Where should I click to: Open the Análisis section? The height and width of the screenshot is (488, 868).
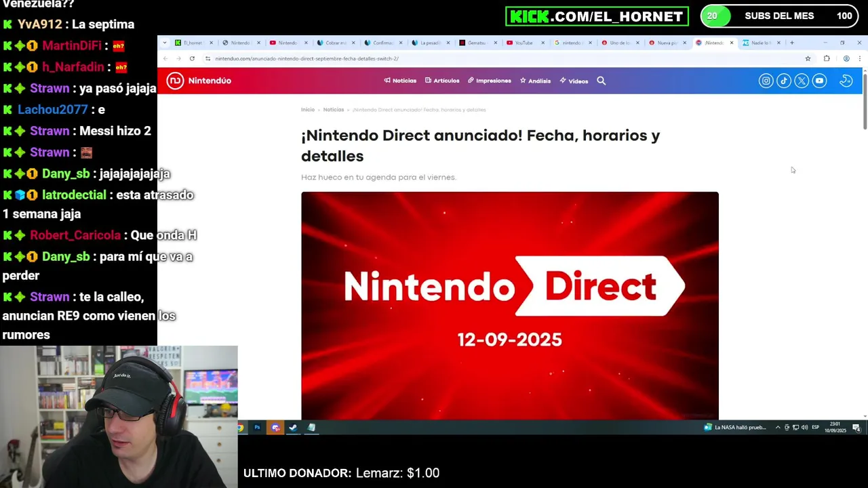[x=535, y=81]
